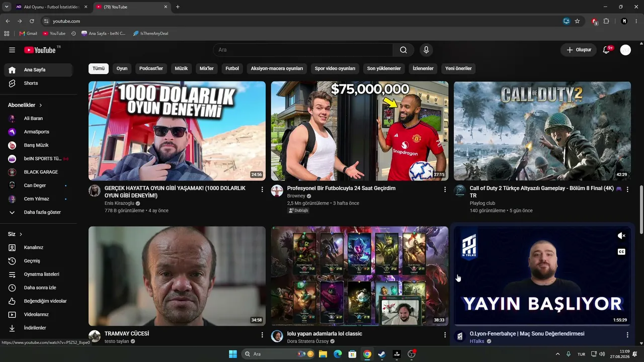Open the YouTube hamburger guide menu
This screenshot has width=644, height=362.
point(12,50)
